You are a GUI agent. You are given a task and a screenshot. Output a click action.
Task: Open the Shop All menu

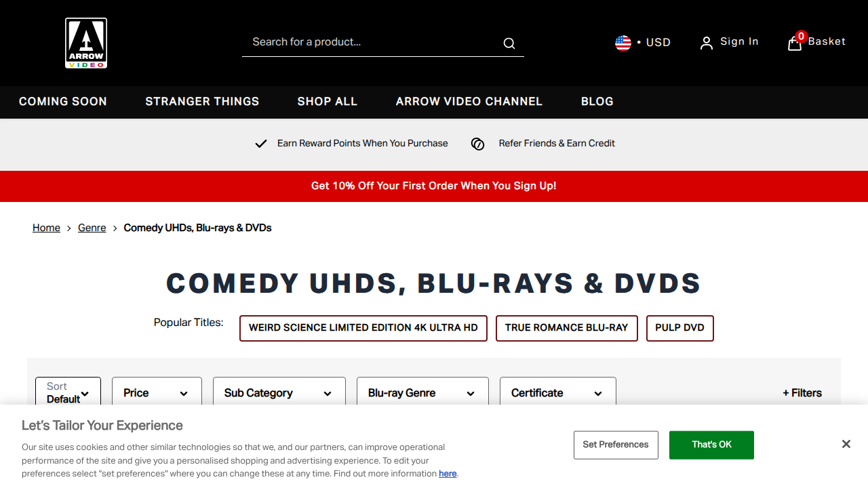tap(328, 102)
